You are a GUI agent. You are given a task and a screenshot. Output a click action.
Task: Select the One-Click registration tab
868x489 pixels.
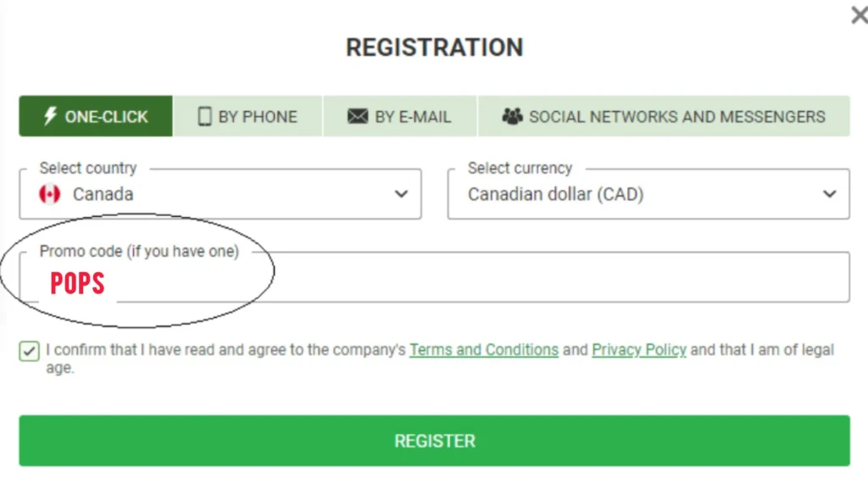[x=96, y=117]
